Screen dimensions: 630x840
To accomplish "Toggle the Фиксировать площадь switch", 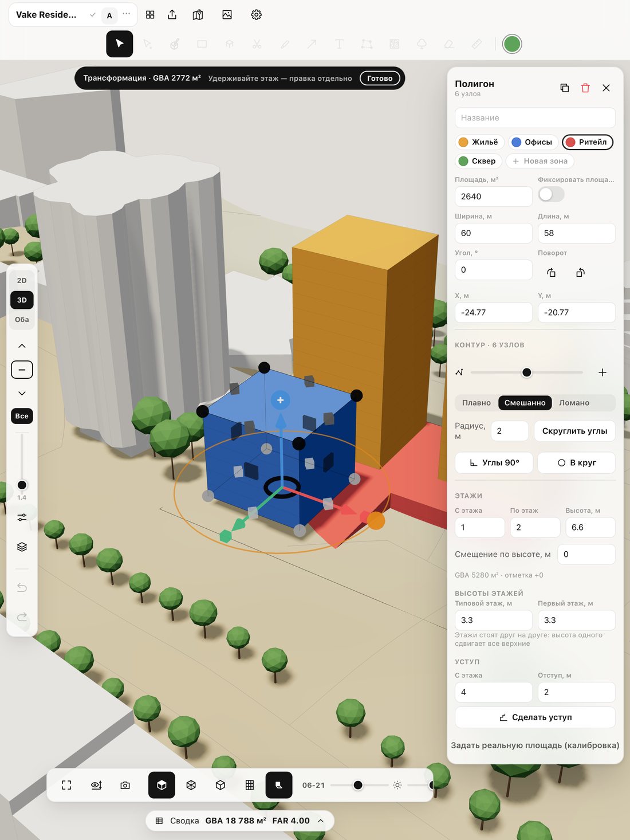I will click(x=551, y=195).
